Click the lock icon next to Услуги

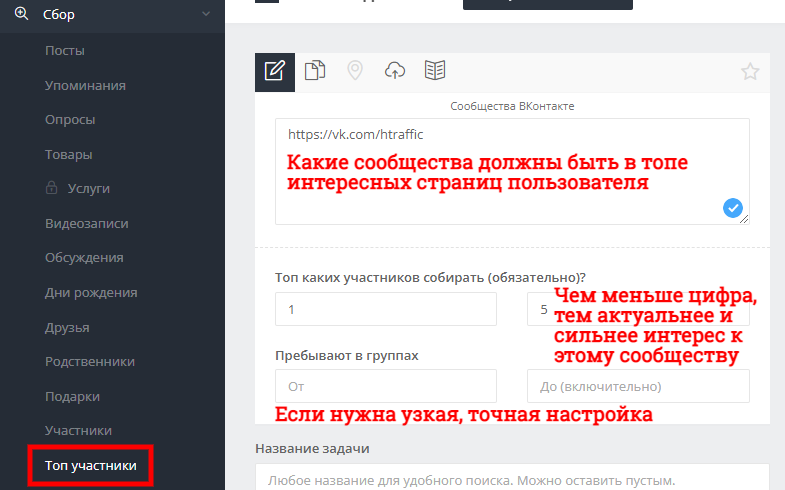(51, 188)
